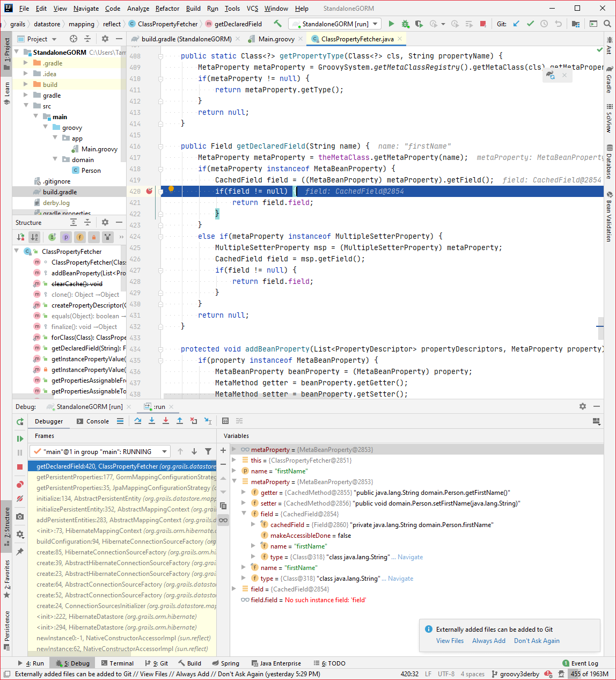Expand the build folder in project tree

(x=25, y=84)
